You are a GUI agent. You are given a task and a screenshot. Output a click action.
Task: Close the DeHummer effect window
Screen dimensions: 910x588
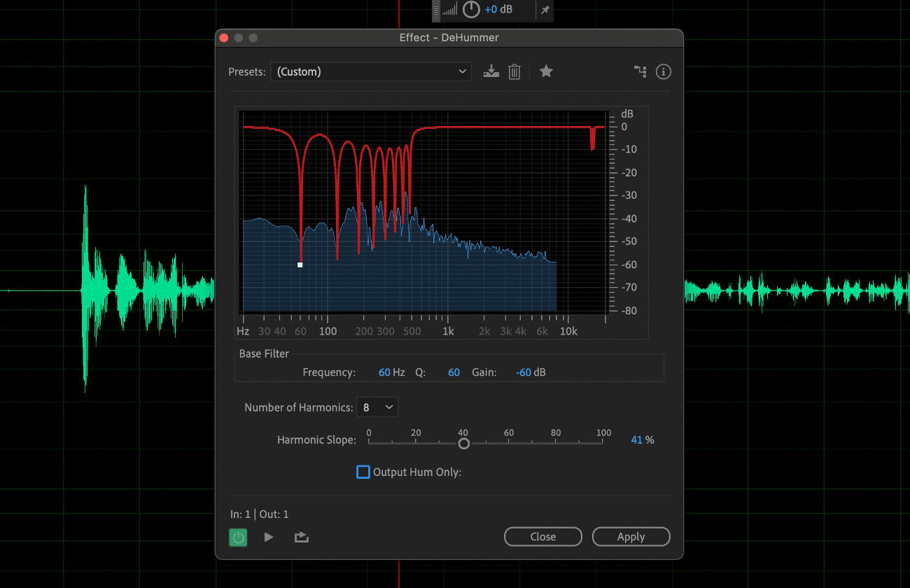[x=542, y=536]
